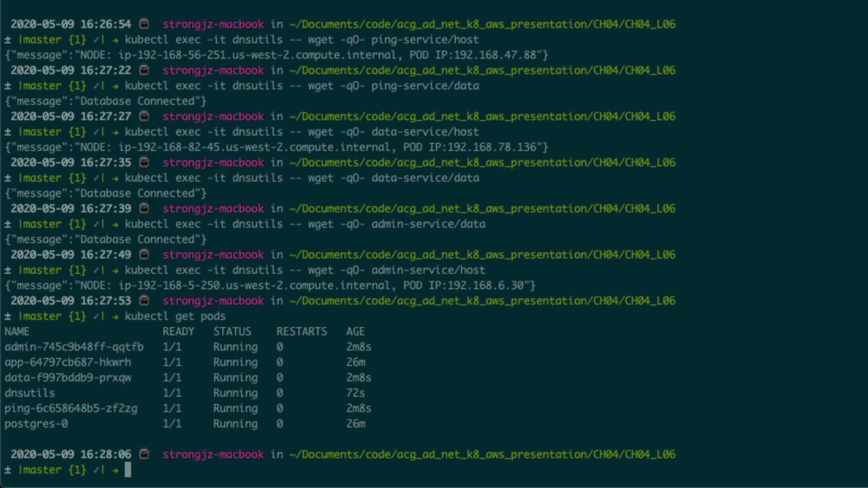Click the kubectl get pods command text
868x488 pixels.
[175, 316]
